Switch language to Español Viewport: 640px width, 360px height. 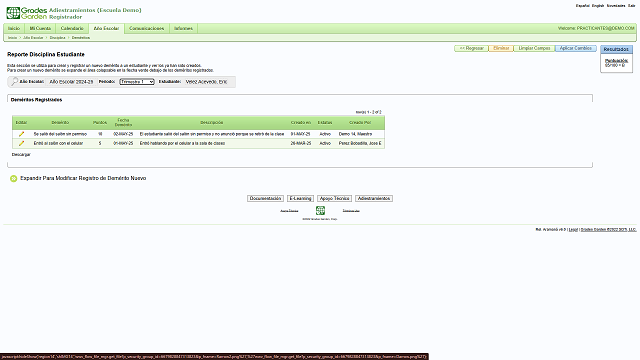pyautogui.click(x=582, y=6)
